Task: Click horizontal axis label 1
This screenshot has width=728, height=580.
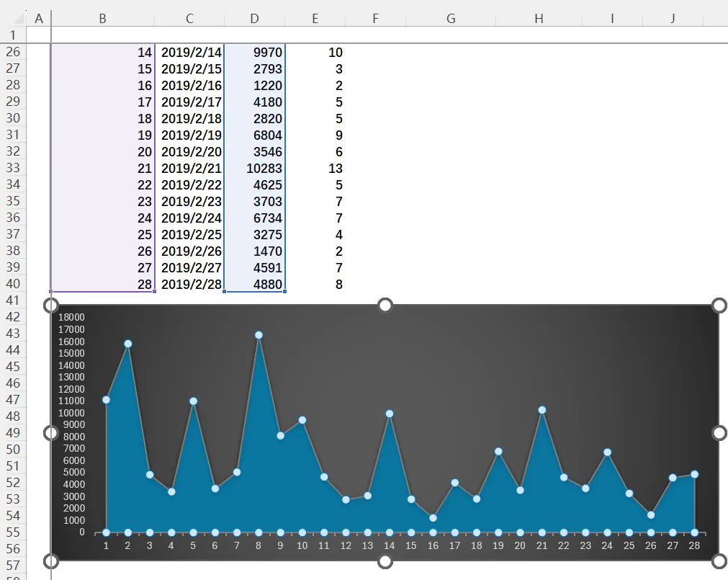Action: point(106,545)
